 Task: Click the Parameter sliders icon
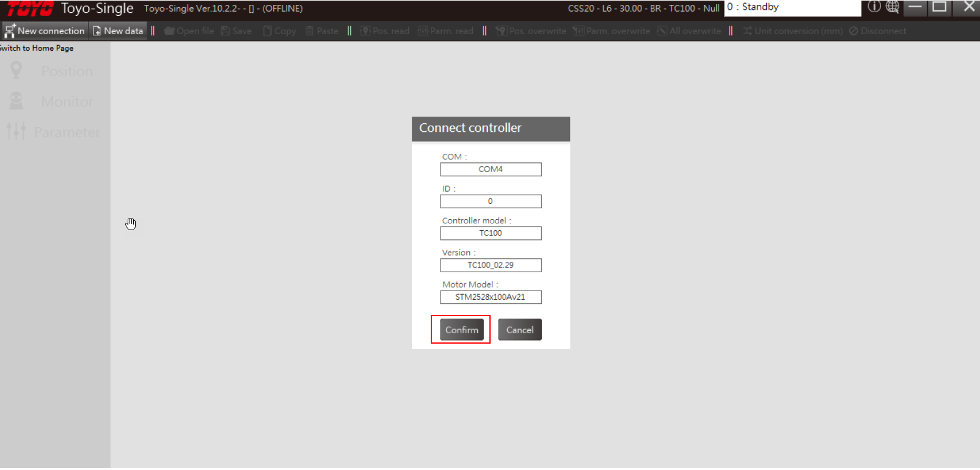pos(16,131)
